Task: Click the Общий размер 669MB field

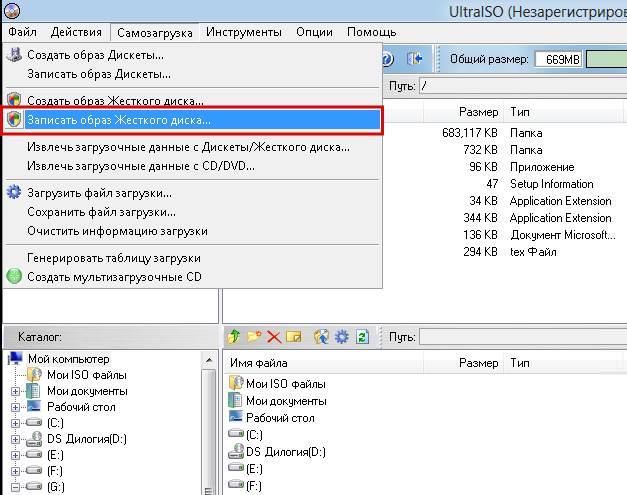Action: (558, 59)
